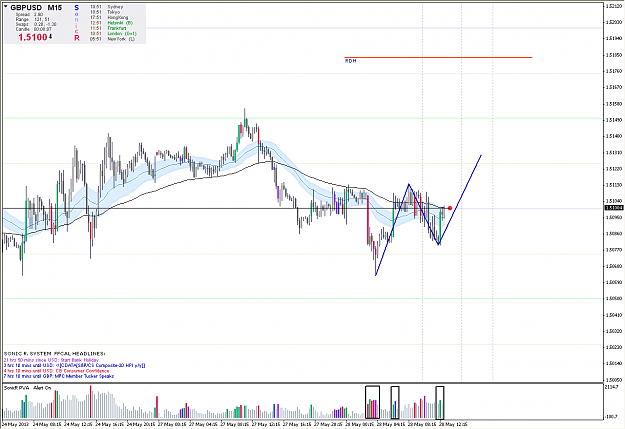Screen dimensions: 625x429
Task: Click the large red R of SonicR logo
Action: pos(77,38)
